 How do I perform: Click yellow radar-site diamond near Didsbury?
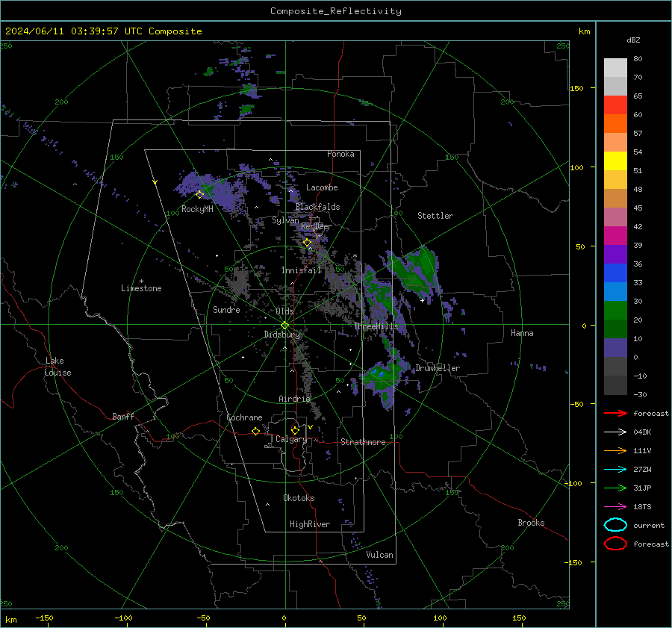tap(284, 326)
